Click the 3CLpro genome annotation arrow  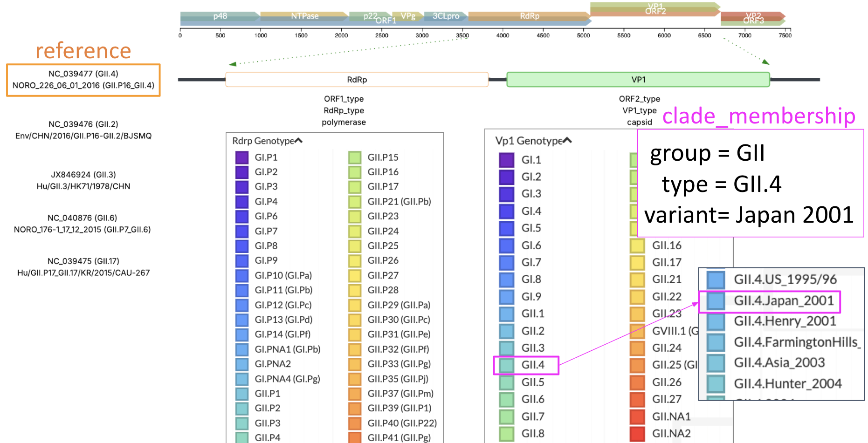coord(446,16)
